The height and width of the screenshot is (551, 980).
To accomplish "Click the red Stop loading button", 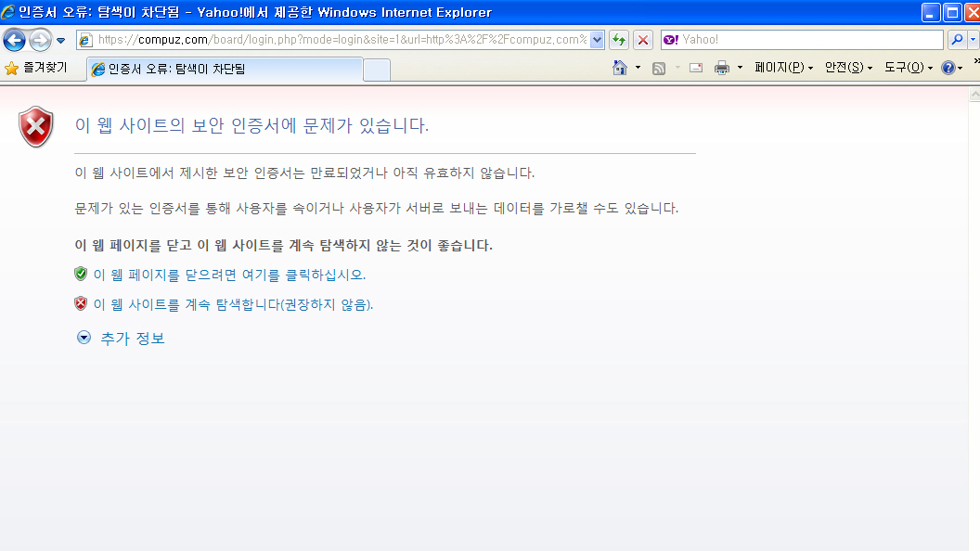I will coord(642,40).
